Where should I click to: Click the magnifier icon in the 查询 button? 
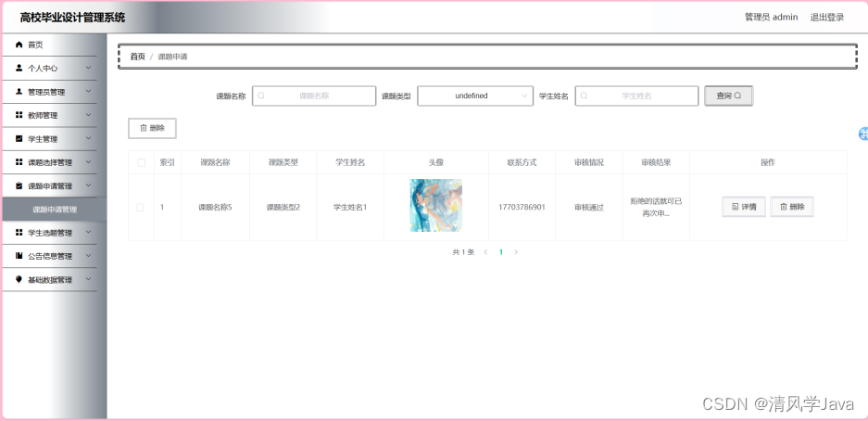pyautogui.click(x=737, y=96)
